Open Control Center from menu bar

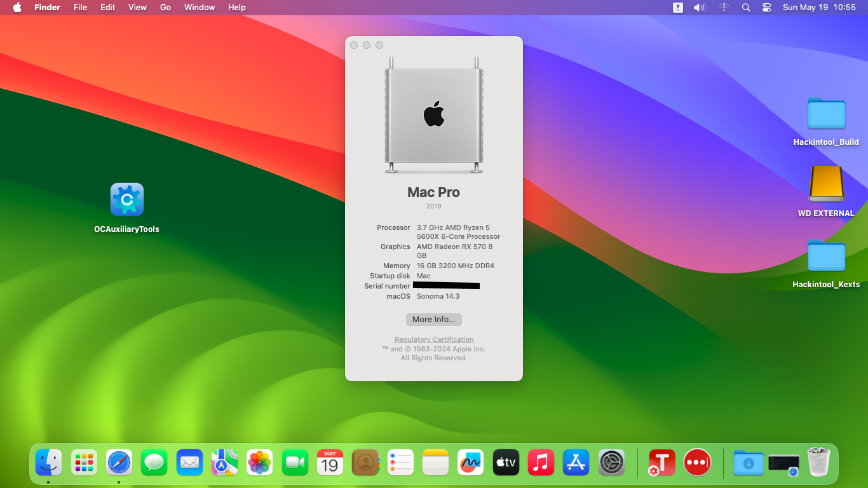pos(766,8)
